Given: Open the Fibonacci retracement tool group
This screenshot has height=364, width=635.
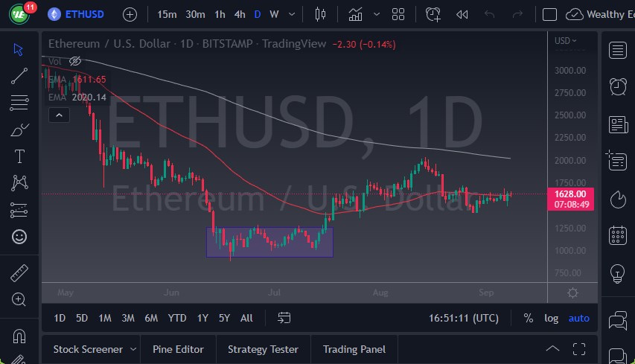Looking at the screenshot, I should click(19, 103).
